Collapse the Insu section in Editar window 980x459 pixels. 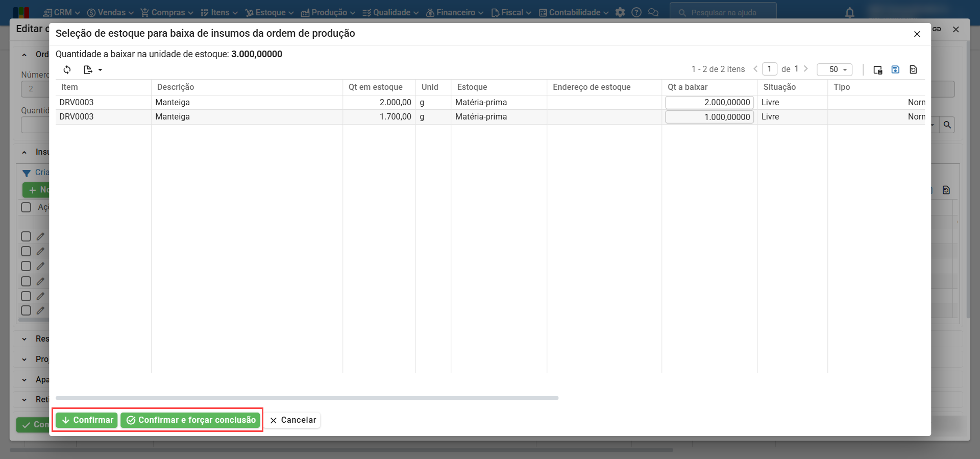click(24, 152)
